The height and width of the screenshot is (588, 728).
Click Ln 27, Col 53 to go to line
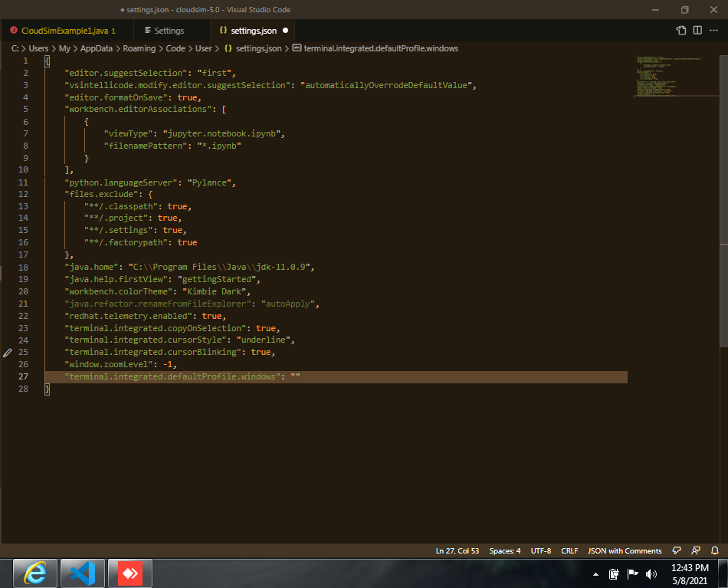tap(457, 550)
